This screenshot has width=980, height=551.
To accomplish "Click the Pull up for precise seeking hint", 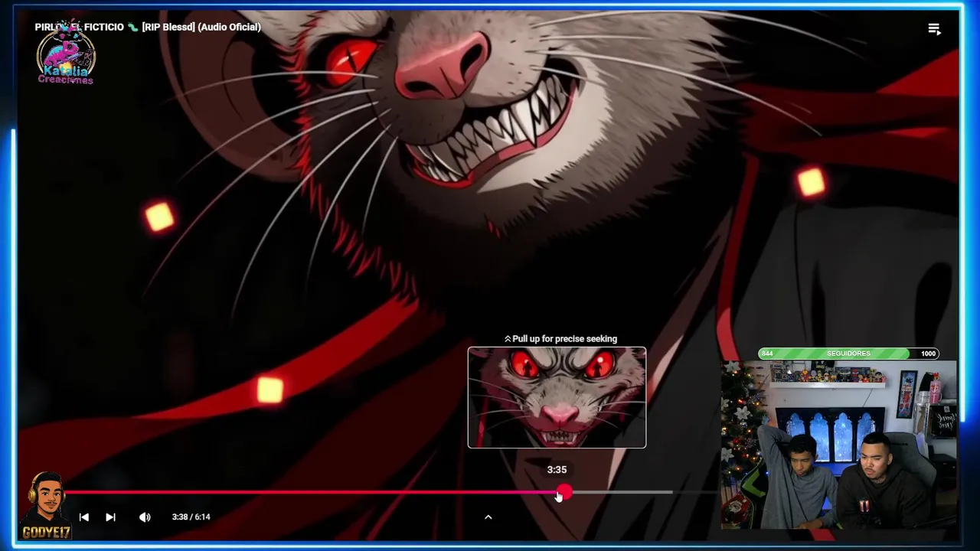I will tap(560, 338).
